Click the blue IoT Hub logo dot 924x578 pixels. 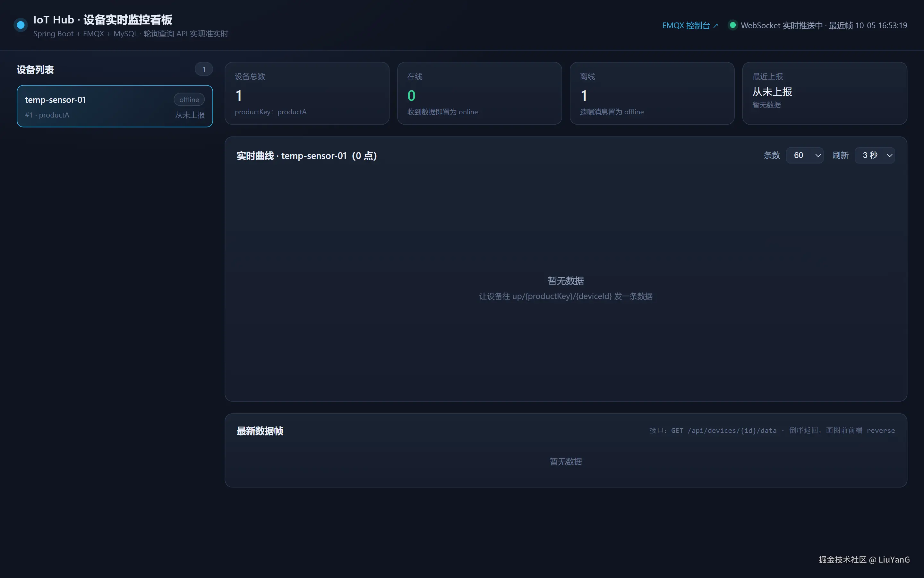[21, 25]
